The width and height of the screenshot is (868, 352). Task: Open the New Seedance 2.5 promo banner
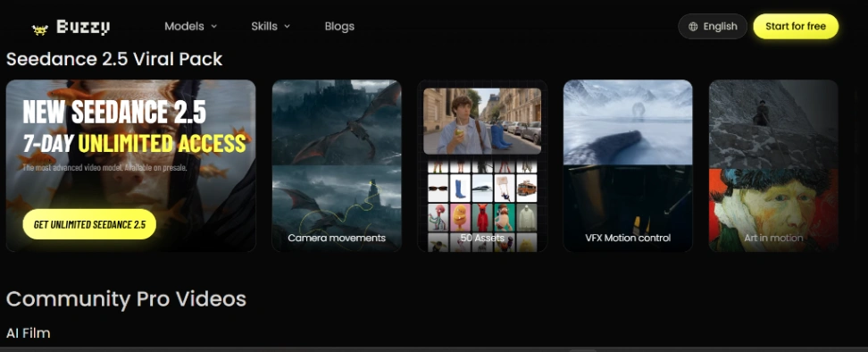(x=130, y=165)
